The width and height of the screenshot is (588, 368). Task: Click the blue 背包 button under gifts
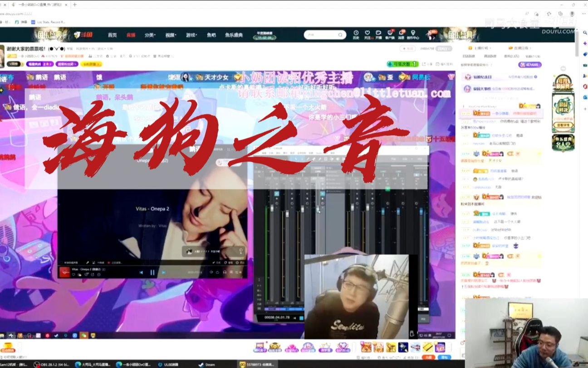(445, 358)
